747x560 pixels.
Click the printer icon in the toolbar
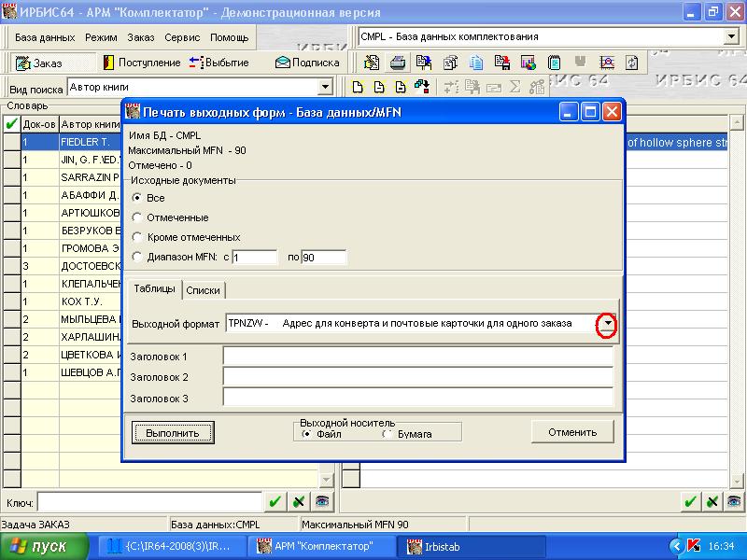[398, 63]
